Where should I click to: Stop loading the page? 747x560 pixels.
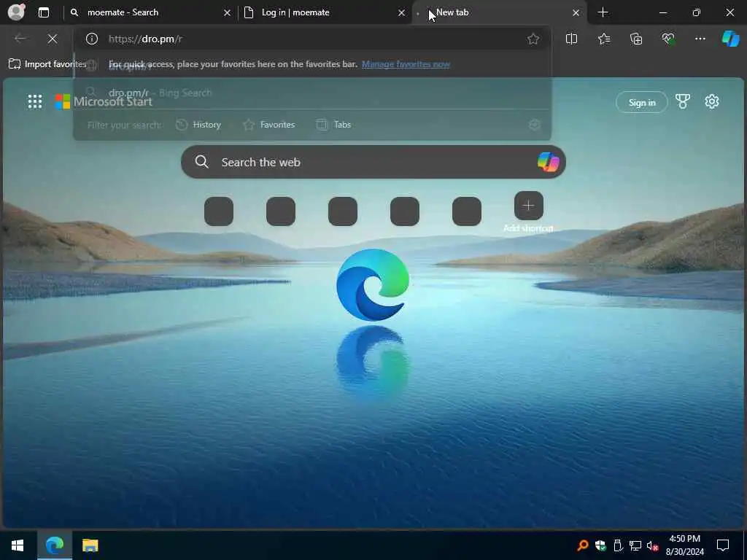click(53, 39)
